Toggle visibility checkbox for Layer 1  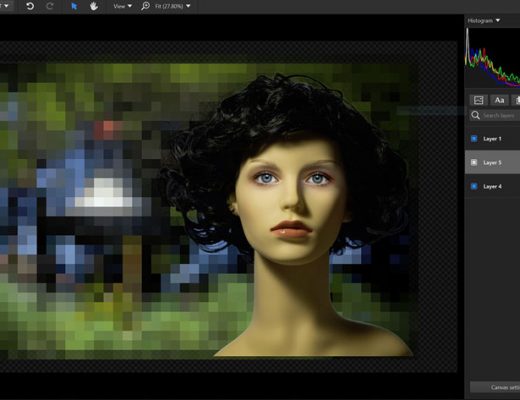click(474, 139)
